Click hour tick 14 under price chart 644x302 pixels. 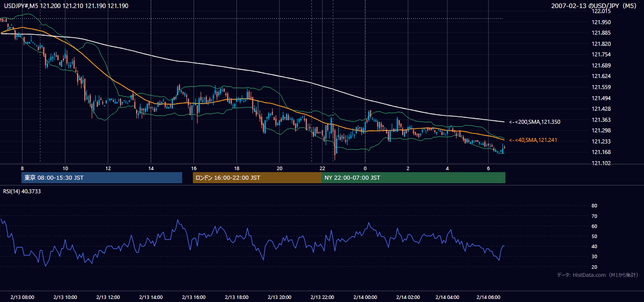coord(151,168)
